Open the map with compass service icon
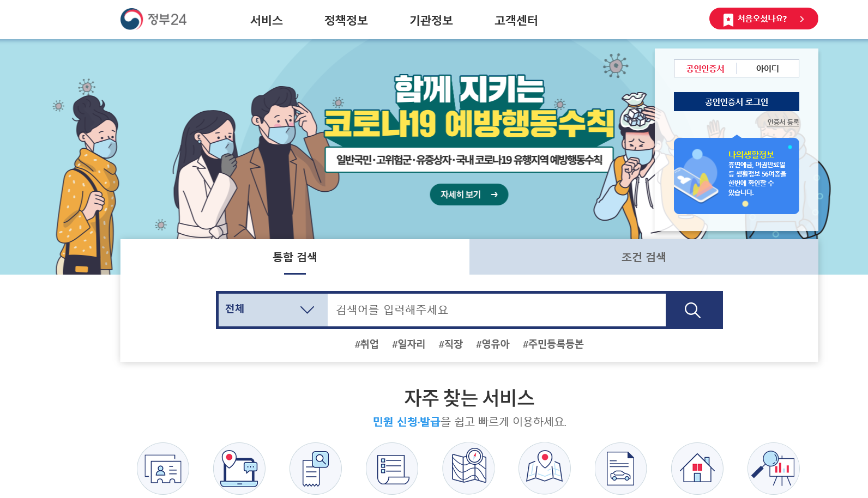 (x=468, y=469)
